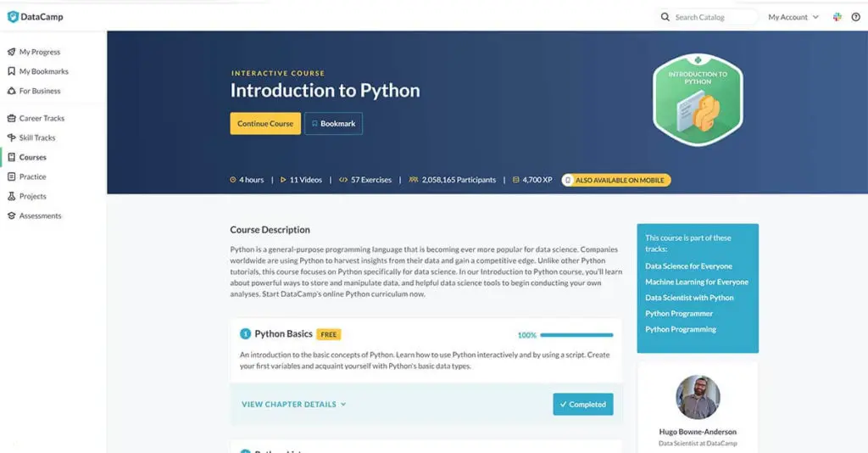Click the For Business icon

tap(11, 91)
